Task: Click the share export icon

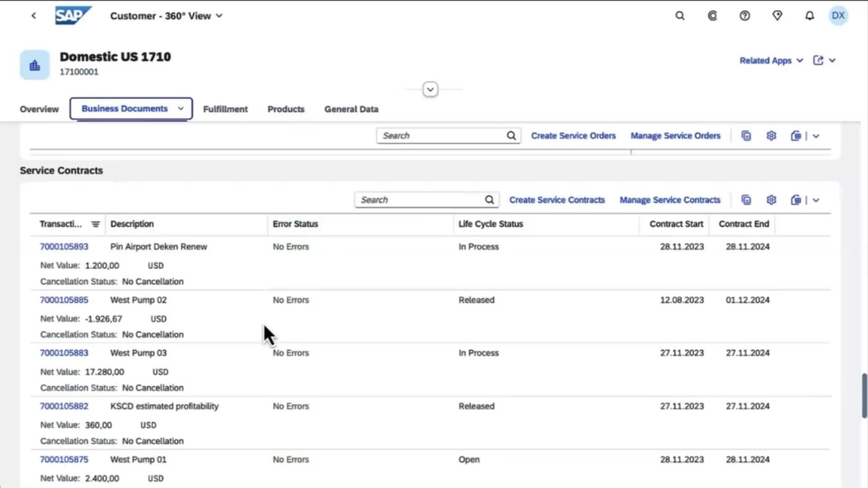Action: click(818, 61)
